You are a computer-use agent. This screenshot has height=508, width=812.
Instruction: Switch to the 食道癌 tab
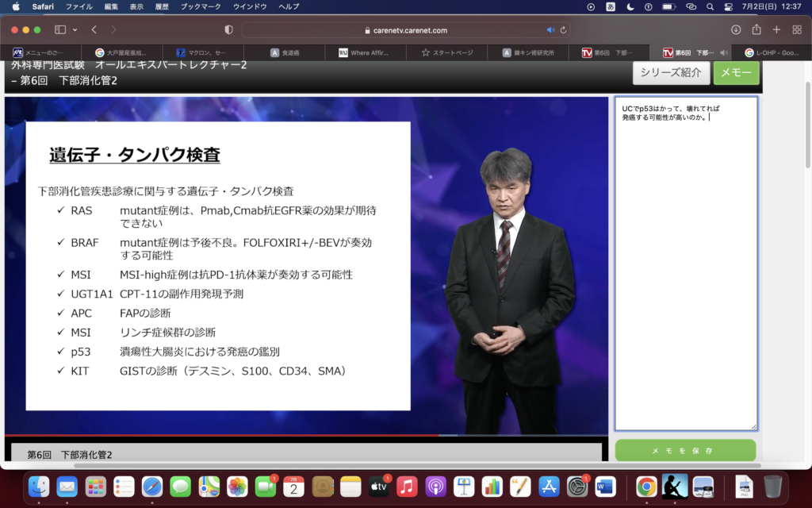[x=284, y=52]
